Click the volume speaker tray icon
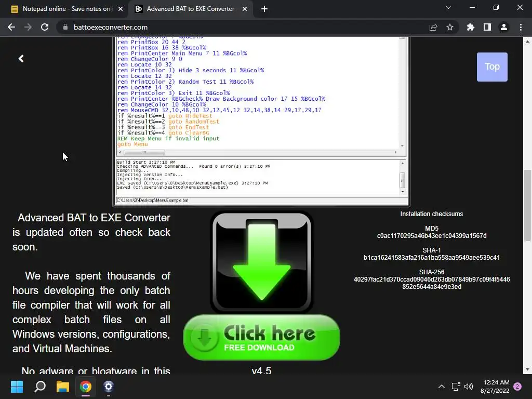Screen dimensions: 532x399 click(x=469, y=387)
